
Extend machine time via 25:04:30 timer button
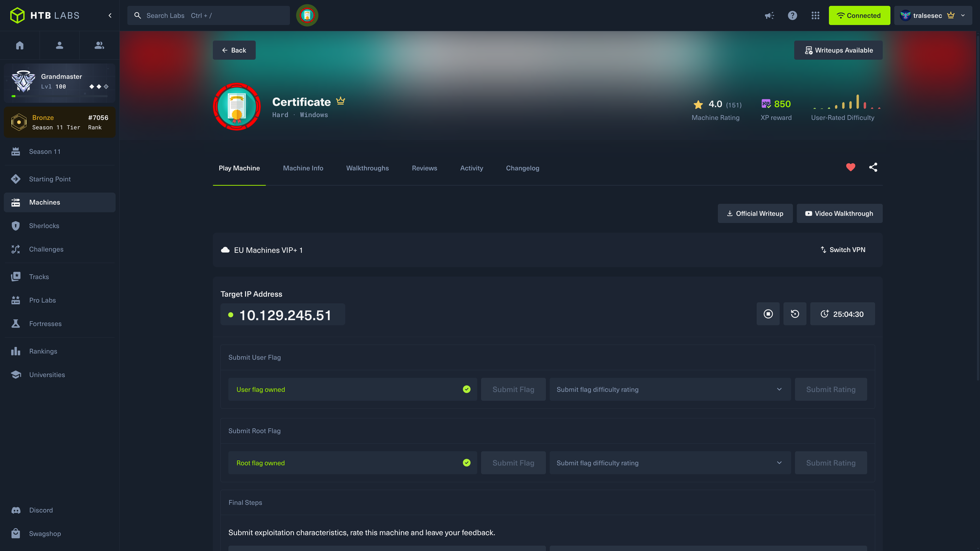(842, 314)
